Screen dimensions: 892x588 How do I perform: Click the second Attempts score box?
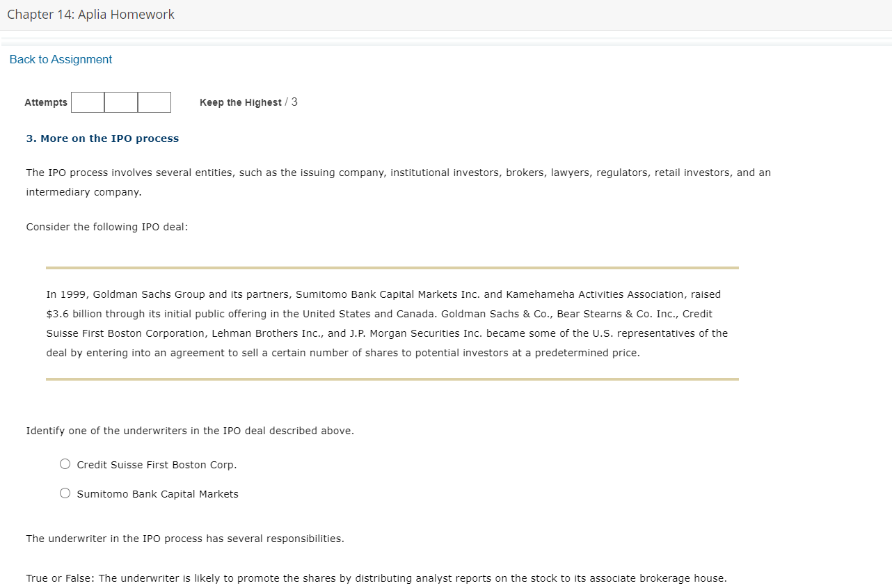121,102
